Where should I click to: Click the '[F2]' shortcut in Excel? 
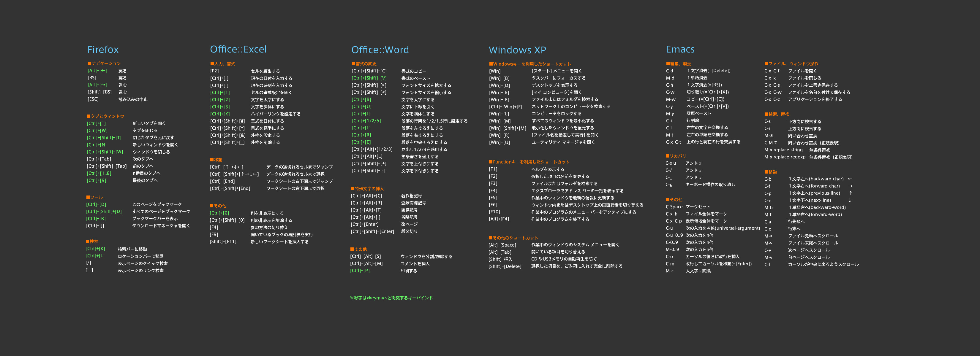tap(215, 71)
